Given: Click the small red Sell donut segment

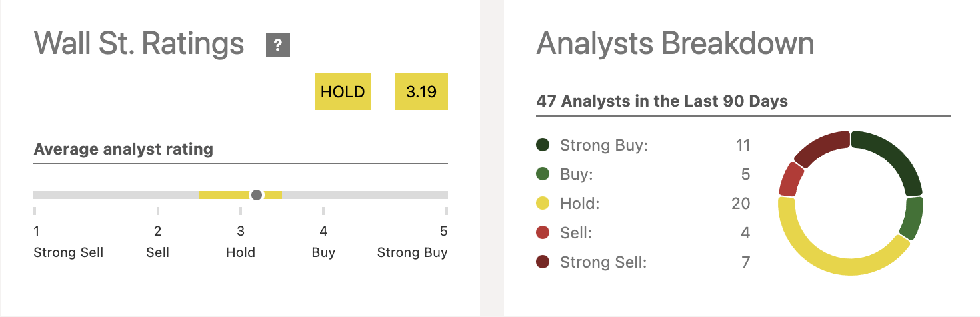Looking at the screenshot, I should (x=791, y=180).
